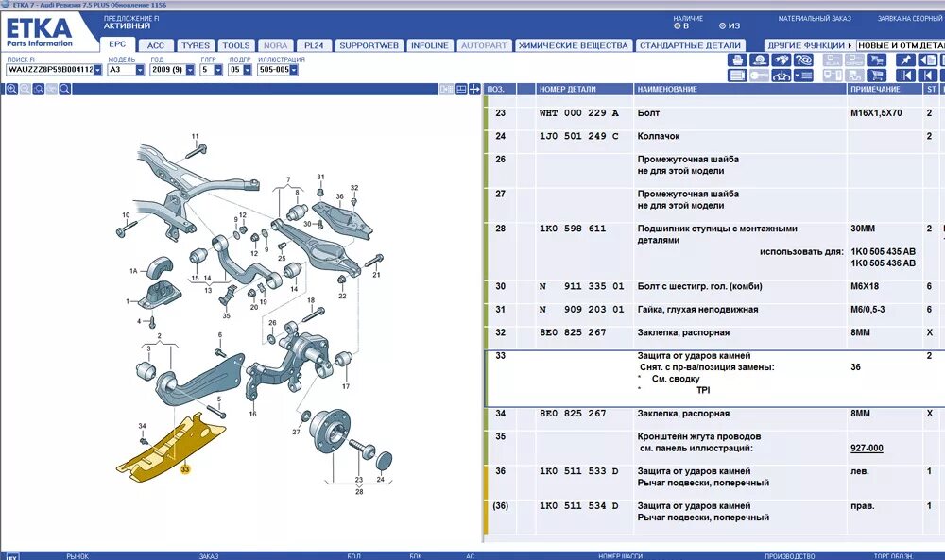Click highlighted part 33 in the diagram
The height and width of the screenshot is (560, 945).
pos(172,449)
